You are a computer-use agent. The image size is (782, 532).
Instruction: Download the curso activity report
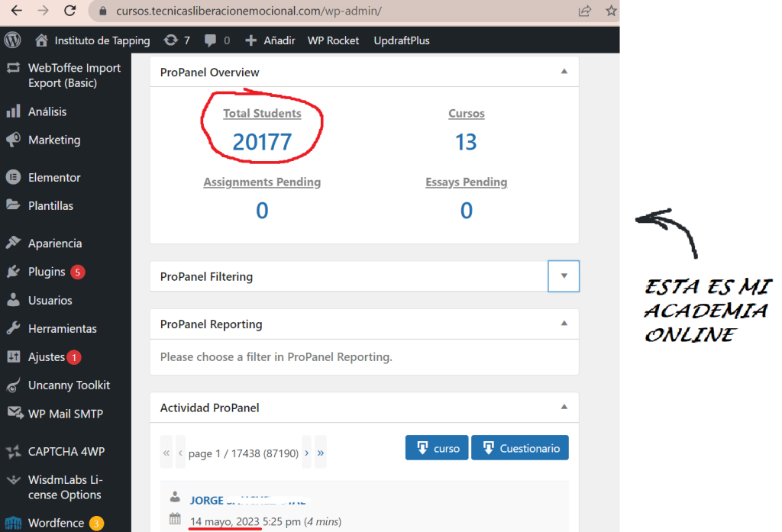click(x=437, y=448)
